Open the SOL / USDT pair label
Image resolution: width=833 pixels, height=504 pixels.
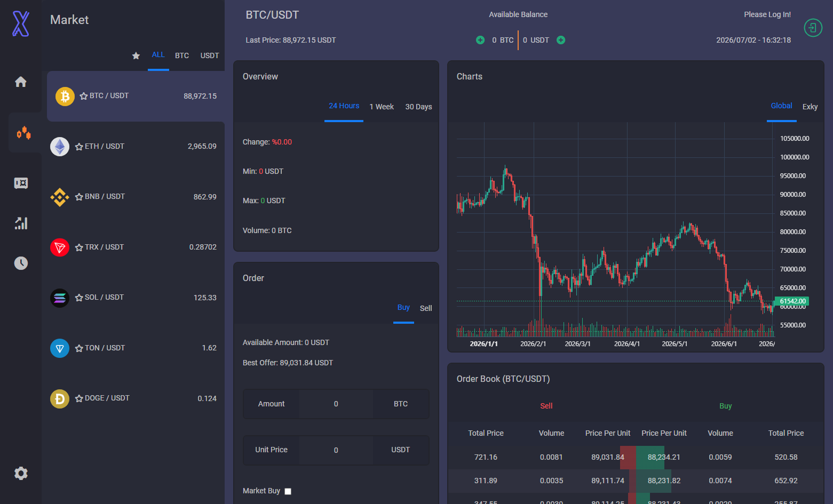coord(105,297)
